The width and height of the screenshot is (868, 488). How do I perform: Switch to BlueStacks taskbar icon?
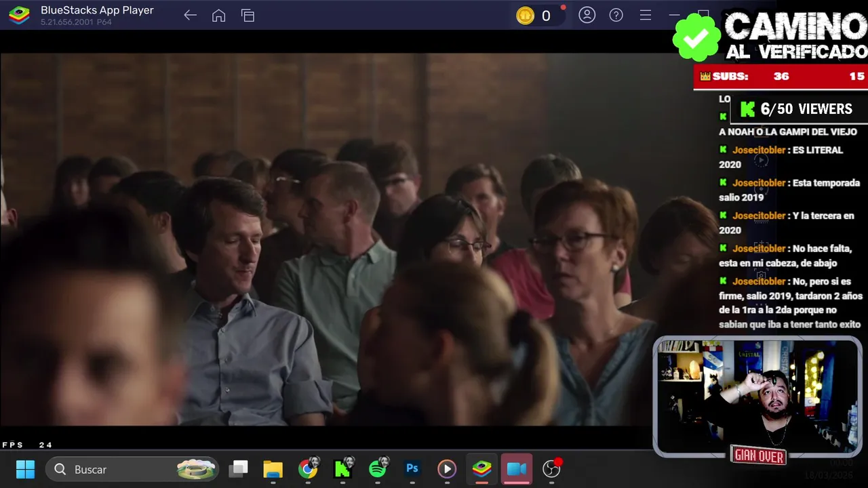point(481,469)
